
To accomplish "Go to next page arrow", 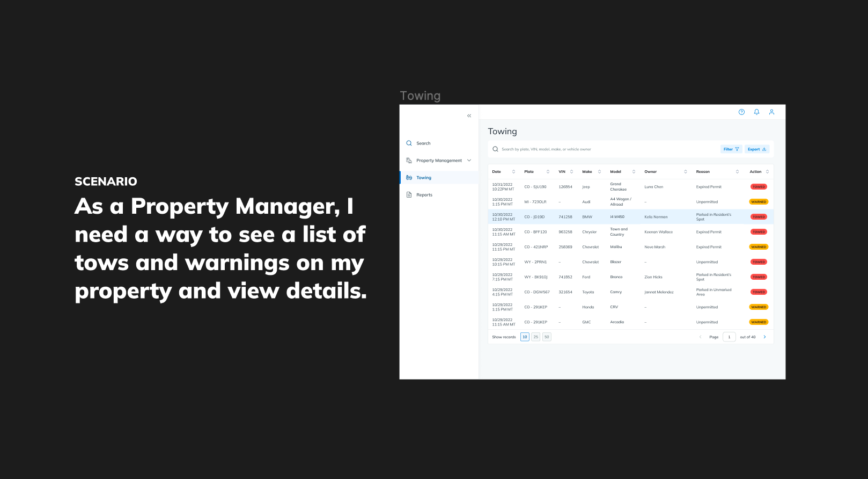I will point(764,337).
